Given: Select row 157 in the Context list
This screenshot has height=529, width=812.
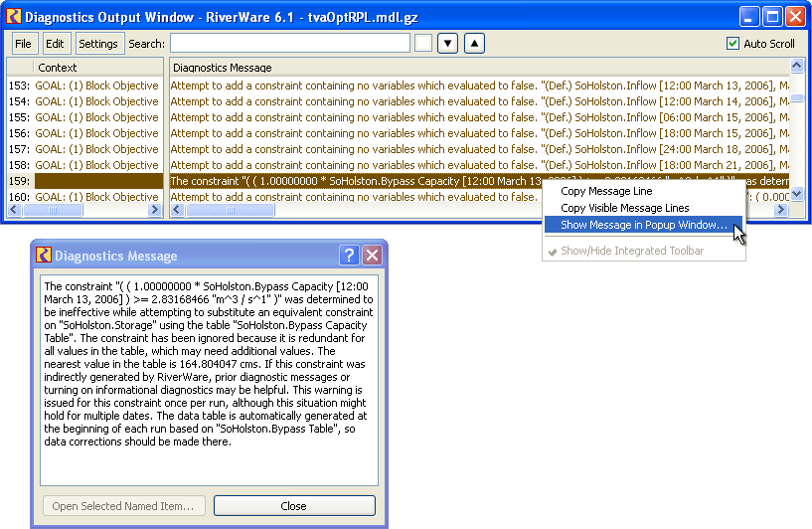Looking at the screenshot, I should 84,149.
